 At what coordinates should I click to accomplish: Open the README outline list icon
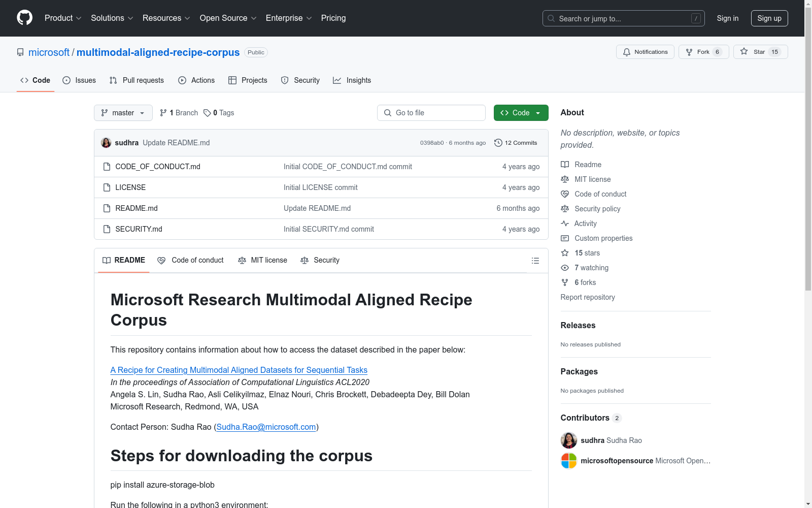point(535,261)
